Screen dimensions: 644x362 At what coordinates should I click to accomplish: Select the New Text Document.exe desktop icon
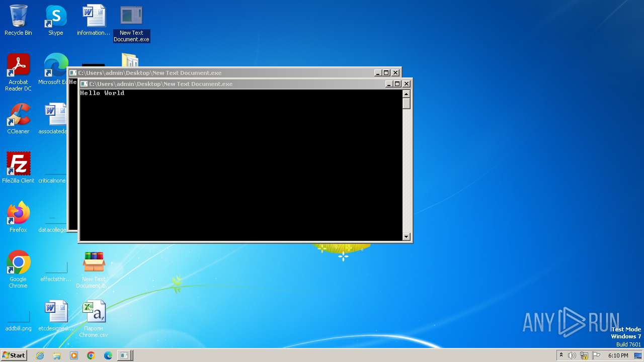tap(131, 23)
